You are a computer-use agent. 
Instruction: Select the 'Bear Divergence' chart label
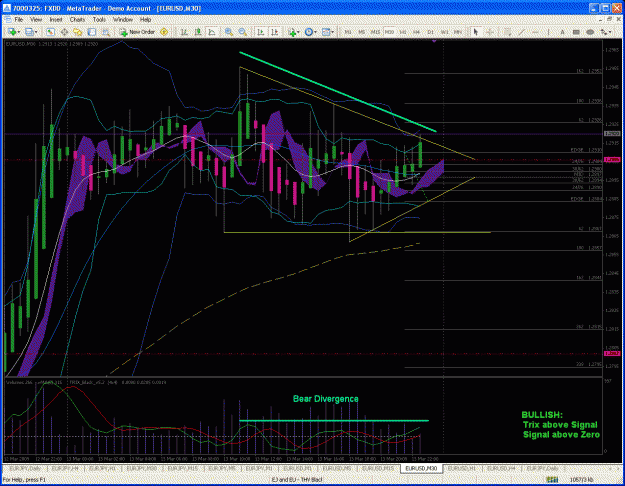(326, 399)
